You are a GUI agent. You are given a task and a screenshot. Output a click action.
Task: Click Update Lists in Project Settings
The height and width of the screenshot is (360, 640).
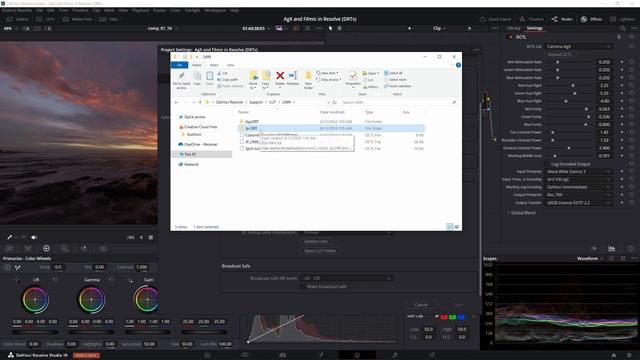point(316,242)
